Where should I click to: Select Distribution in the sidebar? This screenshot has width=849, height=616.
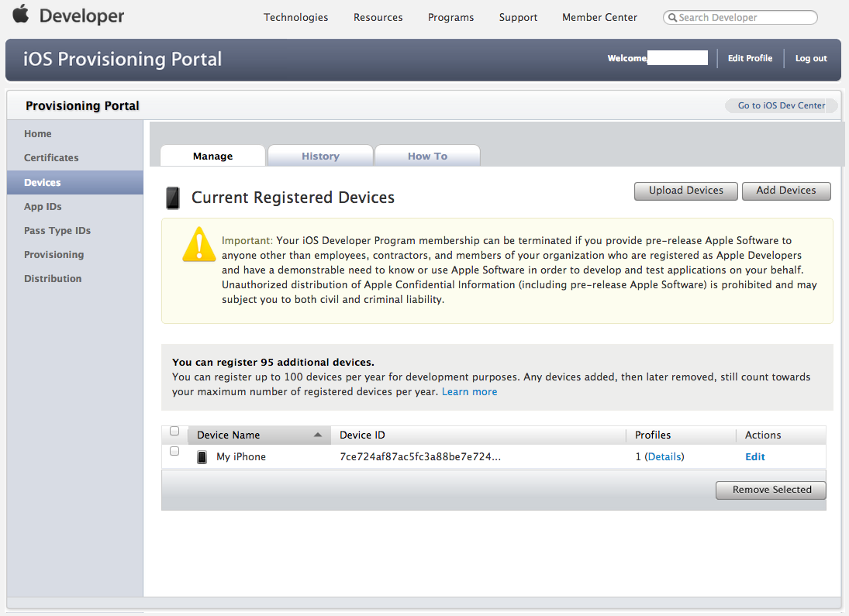point(53,278)
